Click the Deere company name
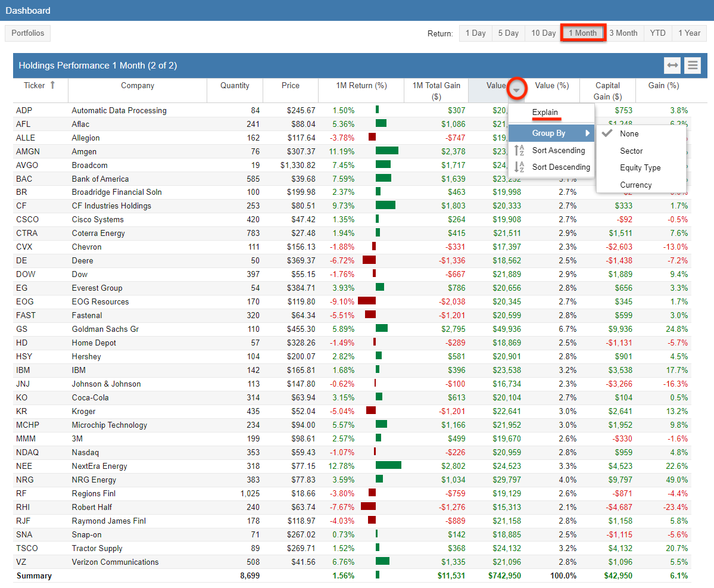The width and height of the screenshot is (714, 588). pos(82,260)
